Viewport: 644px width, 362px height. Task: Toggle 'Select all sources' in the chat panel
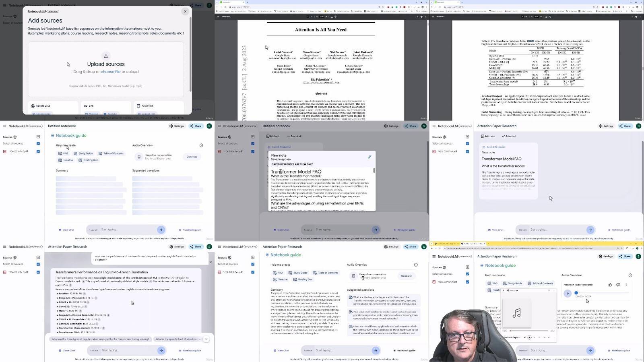pos(38,264)
